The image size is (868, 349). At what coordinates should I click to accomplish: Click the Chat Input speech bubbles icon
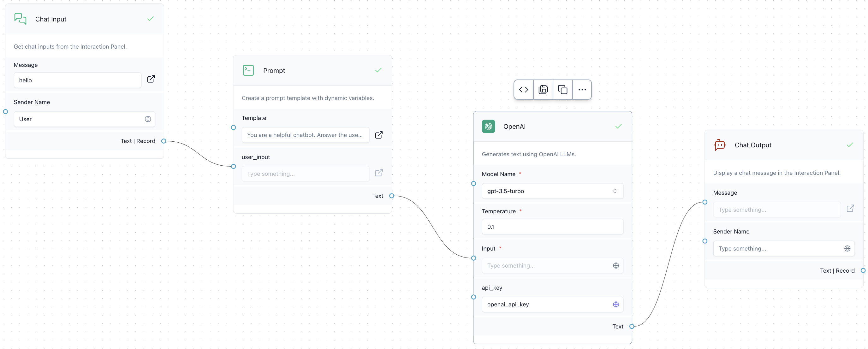click(x=20, y=19)
